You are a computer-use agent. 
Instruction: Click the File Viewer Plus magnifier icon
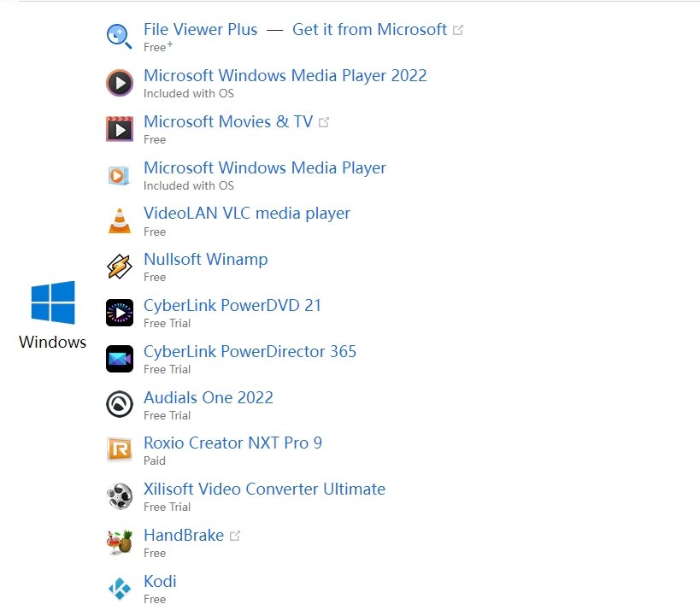click(x=119, y=36)
